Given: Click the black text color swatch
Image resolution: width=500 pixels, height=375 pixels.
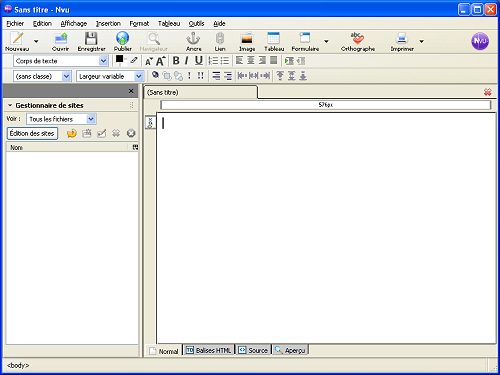Looking at the screenshot, I should pyautogui.click(x=119, y=59).
